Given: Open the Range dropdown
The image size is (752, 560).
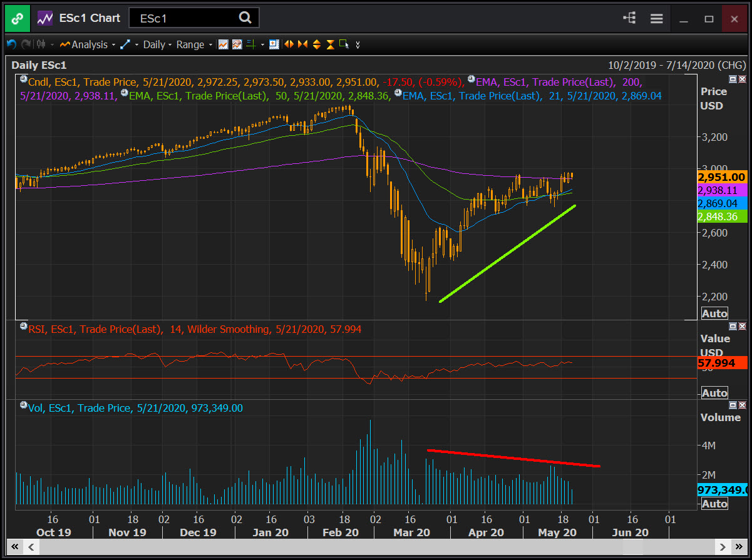Looking at the screenshot, I should [193, 44].
